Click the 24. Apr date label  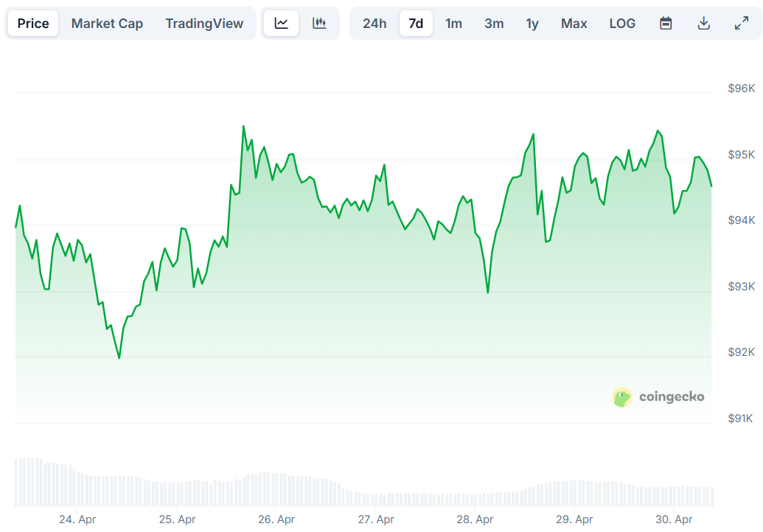(77, 519)
